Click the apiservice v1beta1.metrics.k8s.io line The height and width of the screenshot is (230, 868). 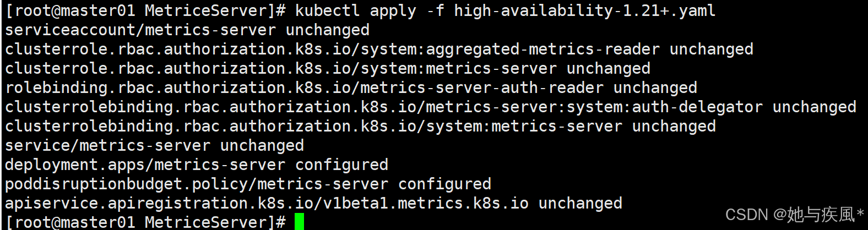[313, 203]
